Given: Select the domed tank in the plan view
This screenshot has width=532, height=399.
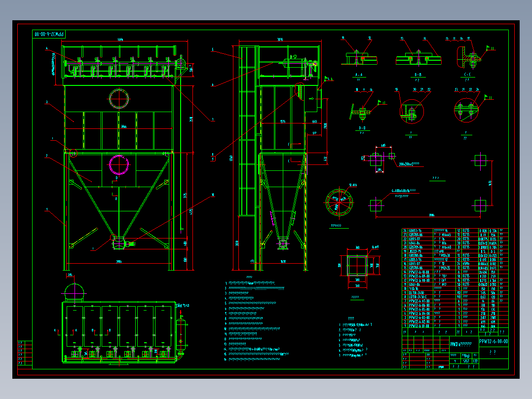Looking at the screenshot, I should 75,292.
